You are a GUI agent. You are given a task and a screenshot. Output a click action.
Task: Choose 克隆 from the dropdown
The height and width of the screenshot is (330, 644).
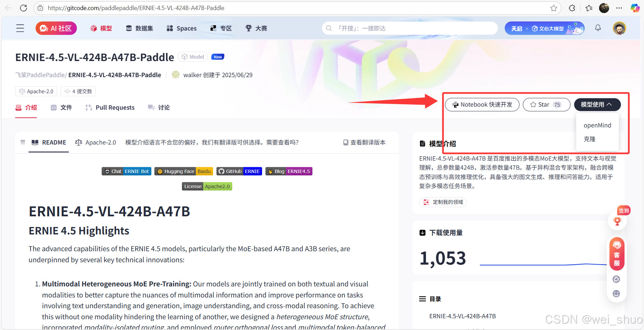[590, 139]
